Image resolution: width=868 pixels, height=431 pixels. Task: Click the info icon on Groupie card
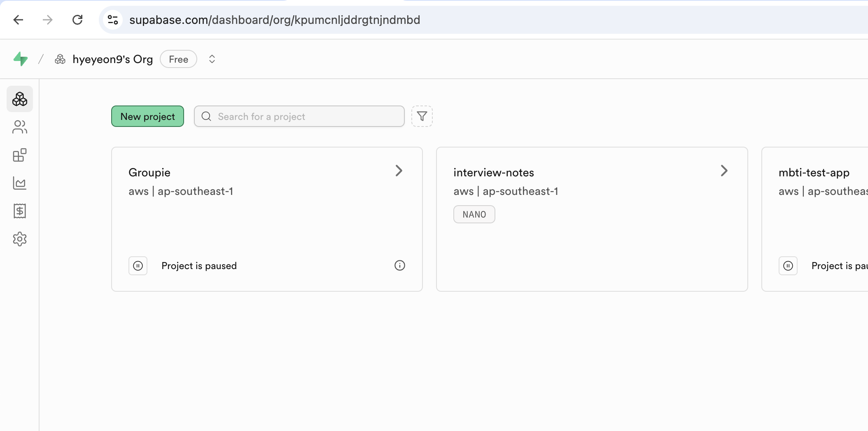coord(400,265)
